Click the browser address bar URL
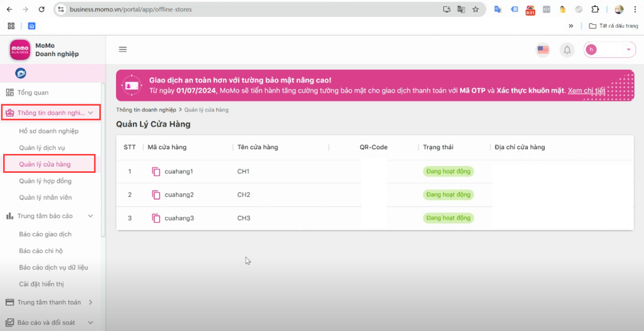Screen dimensions: 644x331 [x=131, y=9]
